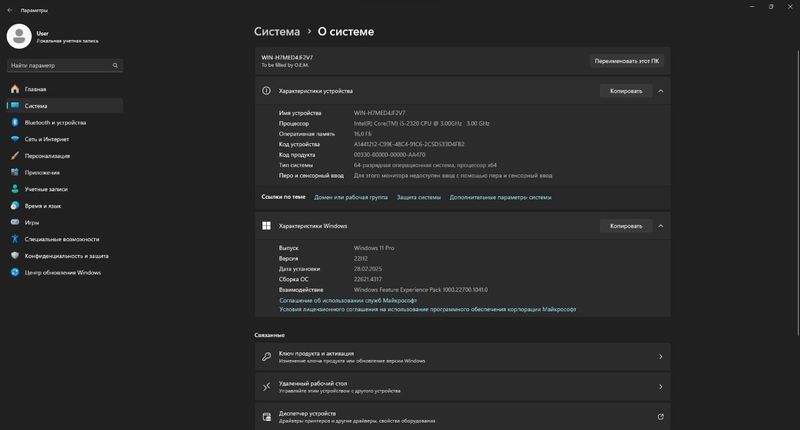Open Главная in the sidebar
The height and width of the screenshot is (430, 800).
[65, 89]
